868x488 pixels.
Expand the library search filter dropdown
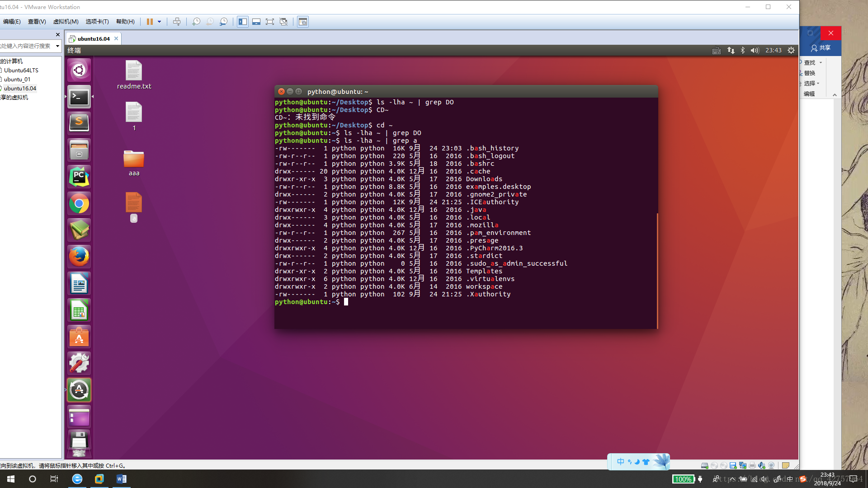[x=57, y=46]
